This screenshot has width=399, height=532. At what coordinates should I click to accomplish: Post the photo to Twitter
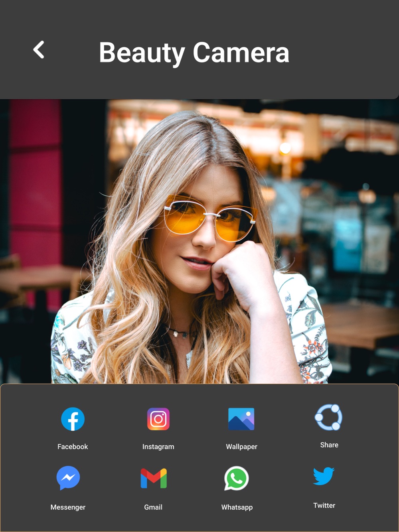point(324,476)
